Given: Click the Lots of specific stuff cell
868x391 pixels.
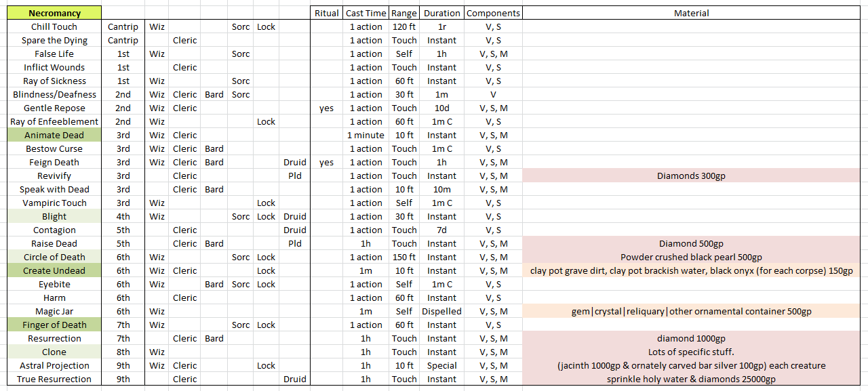Looking at the screenshot, I should click(692, 352).
